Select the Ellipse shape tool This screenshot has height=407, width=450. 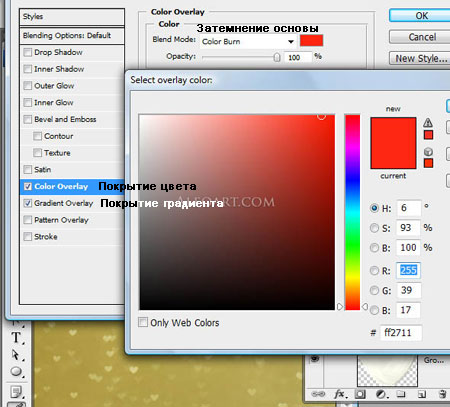pos(16,371)
